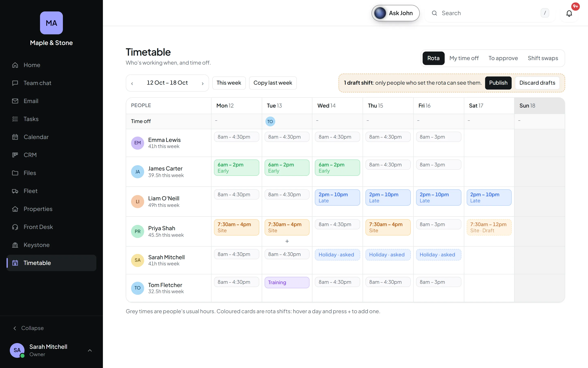This screenshot has height=368, width=588.
Task: Open the Home sidebar icon
Action: pyautogui.click(x=15, y=65)
